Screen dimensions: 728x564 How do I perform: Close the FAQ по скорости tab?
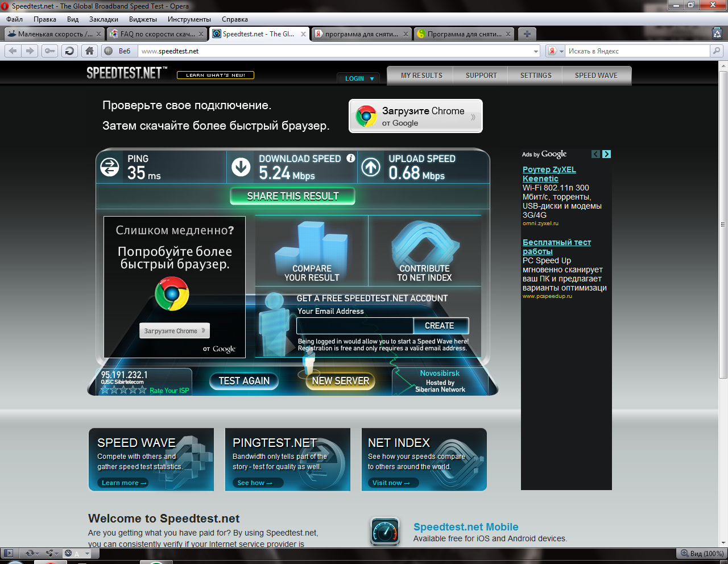click(201, 34)
